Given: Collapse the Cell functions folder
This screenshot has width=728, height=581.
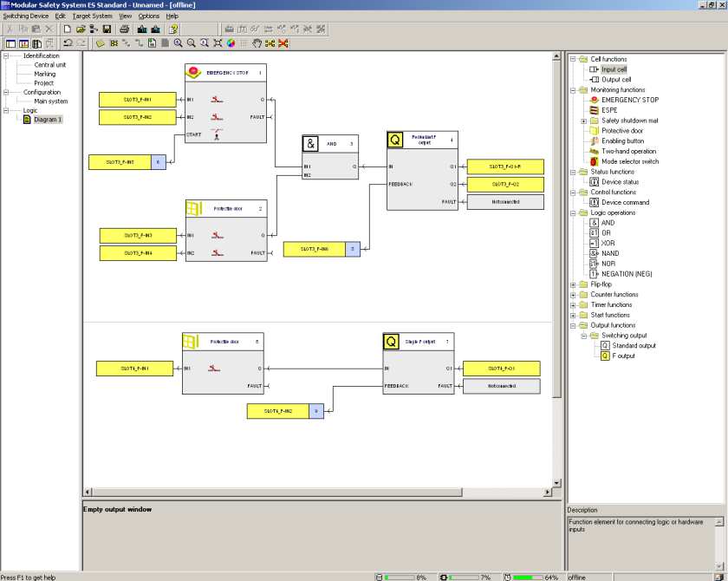Looking at the screenshot, I should click(x=573, y=59).
